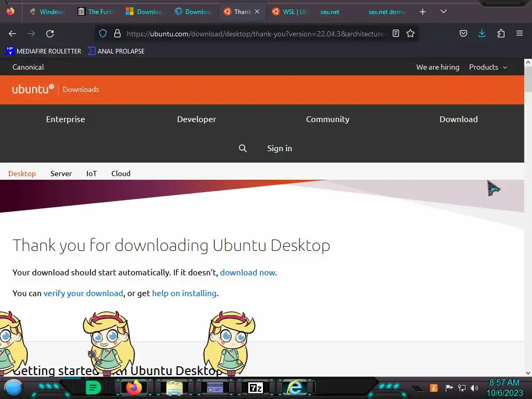
Task: Click the We are hiring link
Action: point(437,67)
